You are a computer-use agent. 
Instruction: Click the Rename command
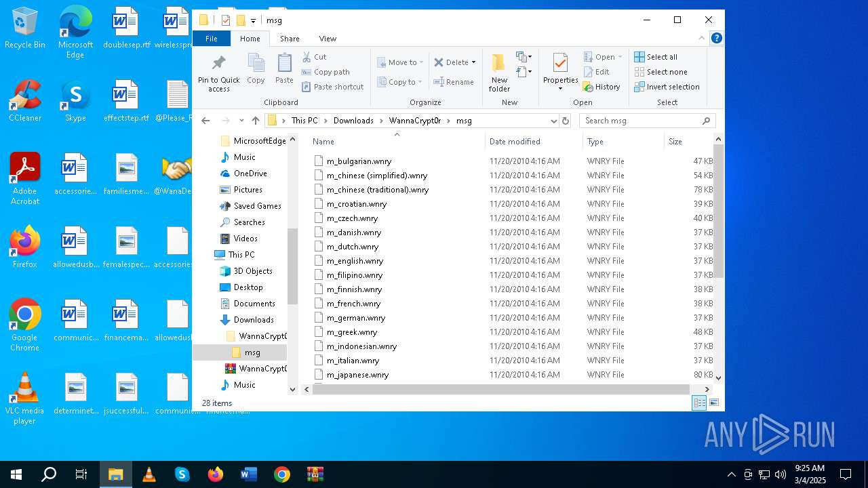(x=454, y=82)
